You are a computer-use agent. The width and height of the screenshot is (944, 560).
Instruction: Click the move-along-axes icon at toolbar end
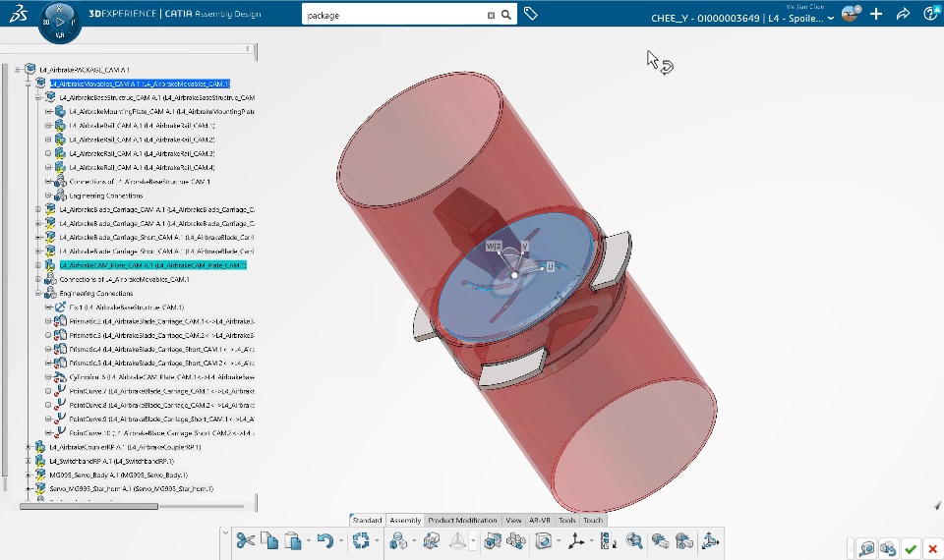point(710,541)
